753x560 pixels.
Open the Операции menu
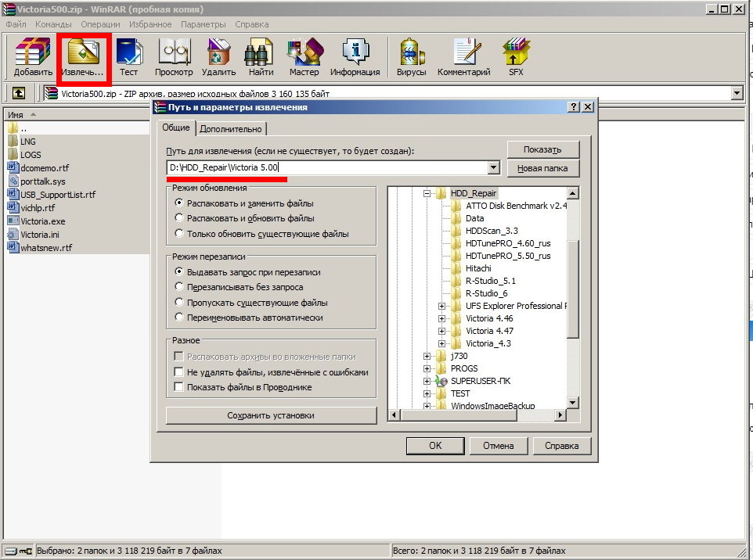point(100,24)
